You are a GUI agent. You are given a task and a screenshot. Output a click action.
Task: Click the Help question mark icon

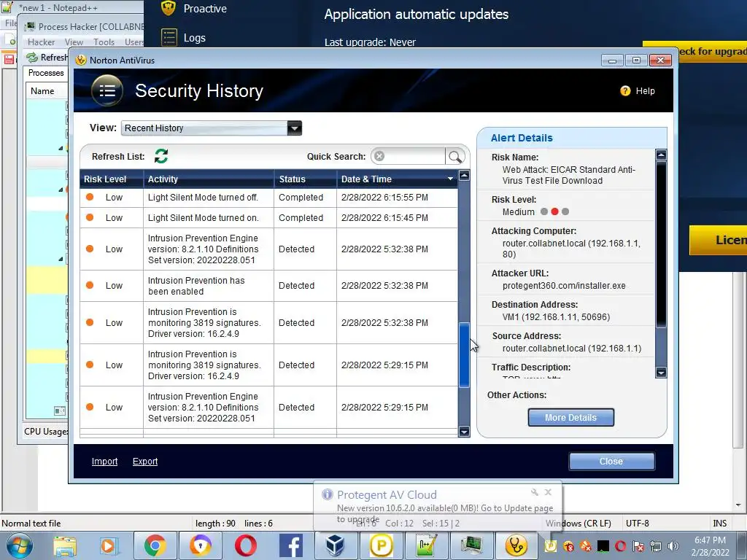click(x=625, y=91)
